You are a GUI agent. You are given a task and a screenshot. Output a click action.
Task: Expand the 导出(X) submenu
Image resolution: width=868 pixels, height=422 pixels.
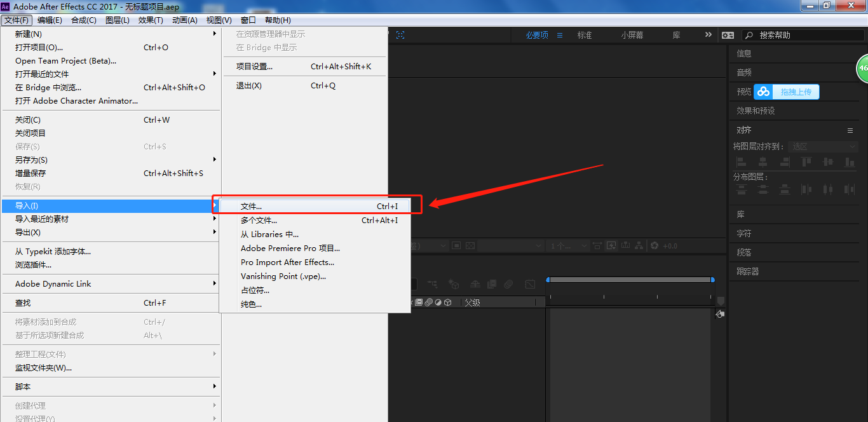coord(111,233)
